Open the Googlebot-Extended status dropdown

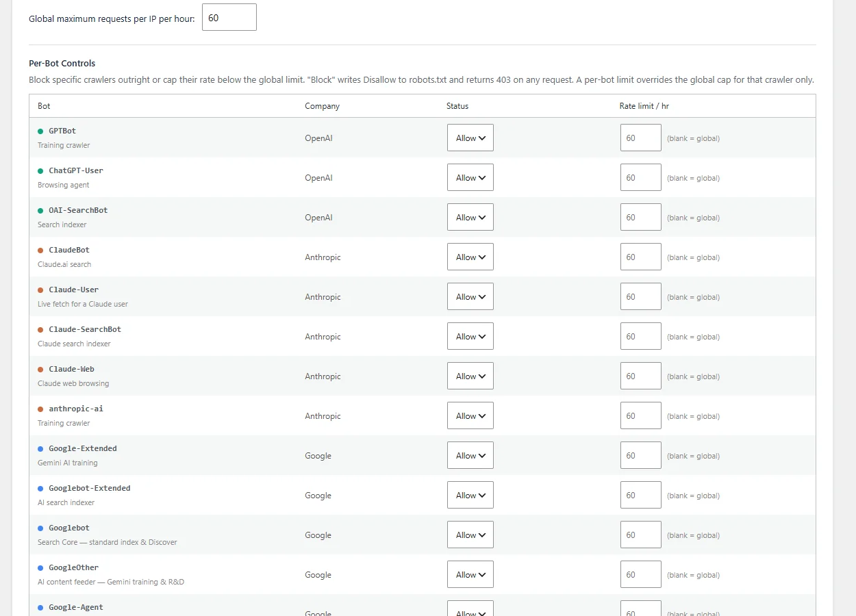pyautogui.click(x=470, y=495)
